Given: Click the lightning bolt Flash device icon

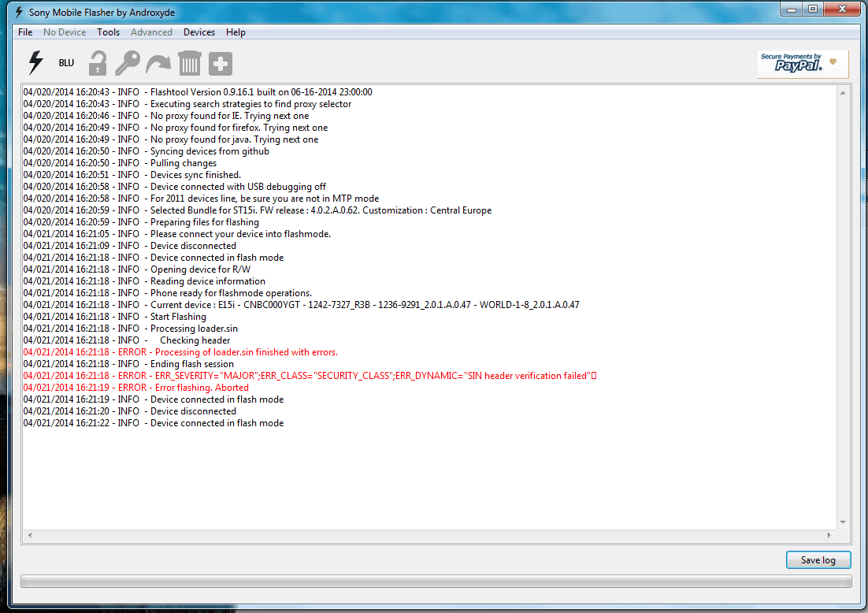Looking at the screenshot, I should 36,63.
